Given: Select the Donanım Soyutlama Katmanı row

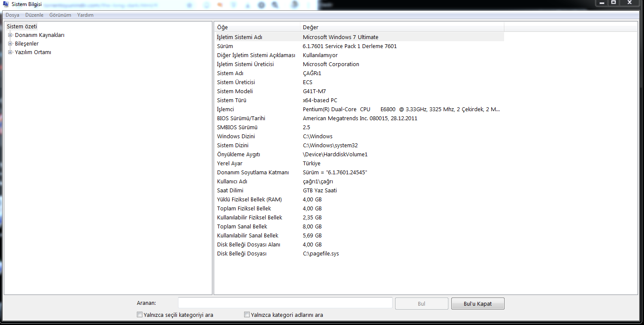Looking at the screenshot, I should (359, 173).
